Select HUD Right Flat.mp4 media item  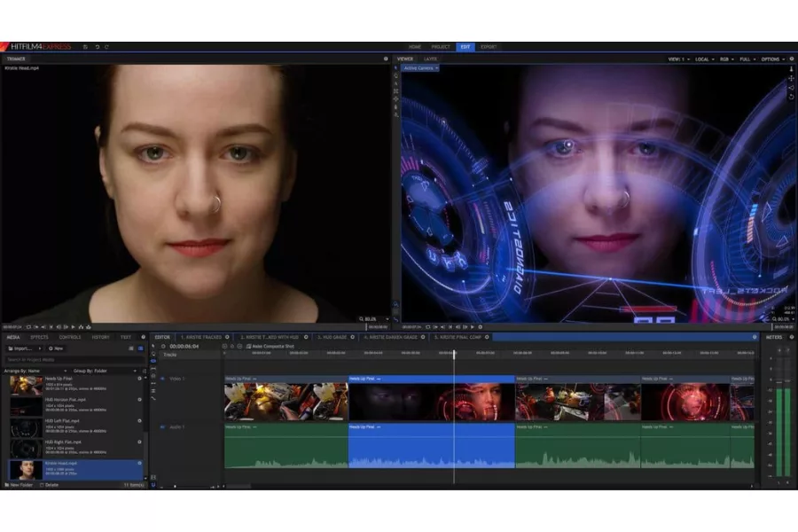[x=75, y=449]
